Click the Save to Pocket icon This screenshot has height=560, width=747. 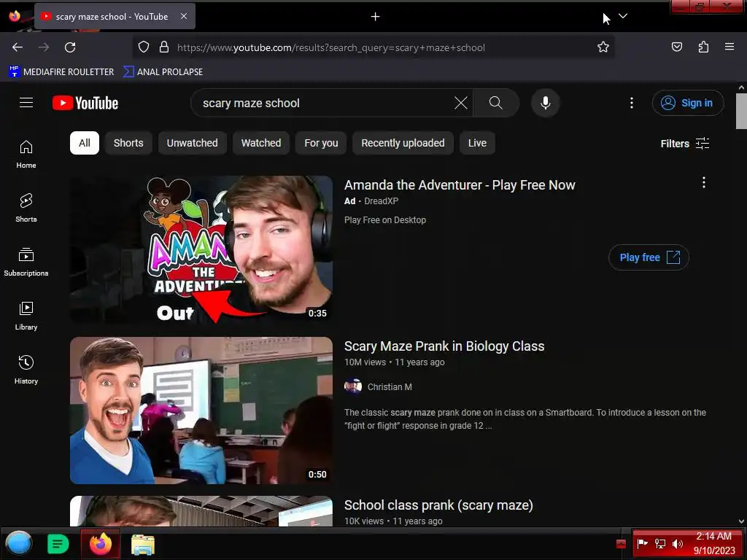(677, 47)
